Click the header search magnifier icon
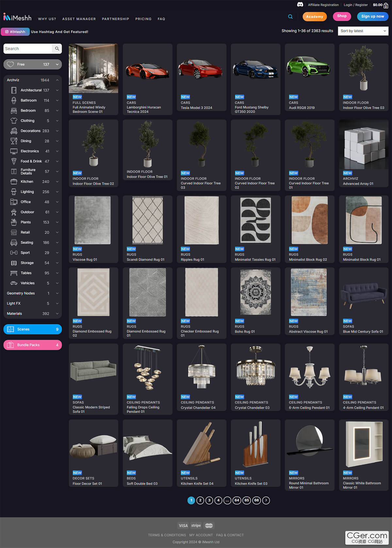The height and width of the screenshot is (548, 392). coord(290,17)
